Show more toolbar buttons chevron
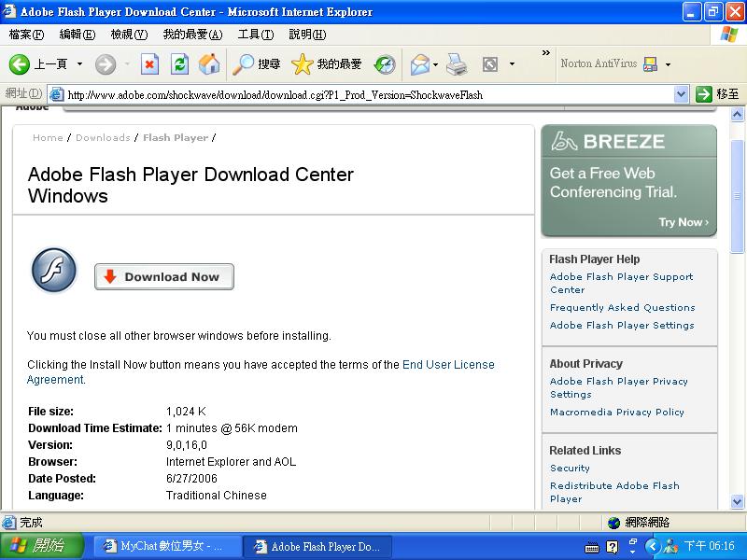Screen dimensions: 747x560 click(546, 53)
